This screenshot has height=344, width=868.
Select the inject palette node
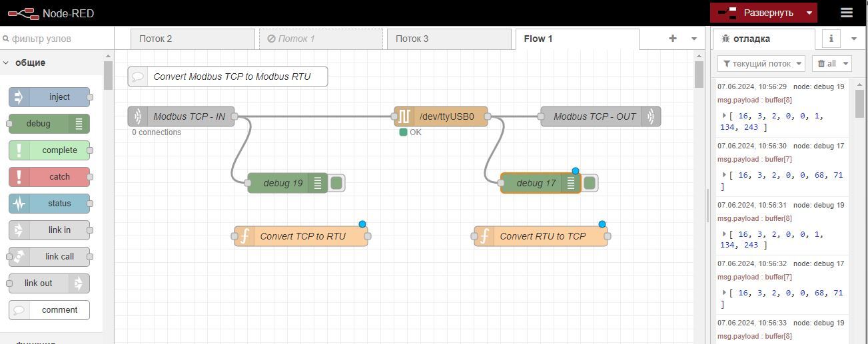tap(51, 97)
